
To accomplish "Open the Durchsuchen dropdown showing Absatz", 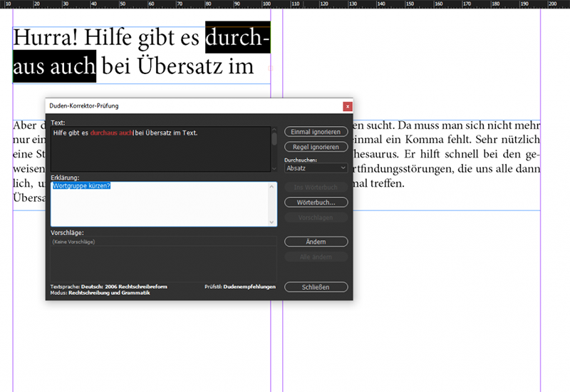I will [316, 168].
